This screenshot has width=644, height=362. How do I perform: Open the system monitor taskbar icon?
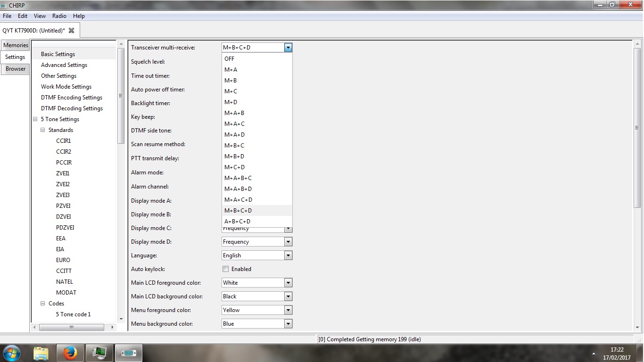tap(99, 353)
